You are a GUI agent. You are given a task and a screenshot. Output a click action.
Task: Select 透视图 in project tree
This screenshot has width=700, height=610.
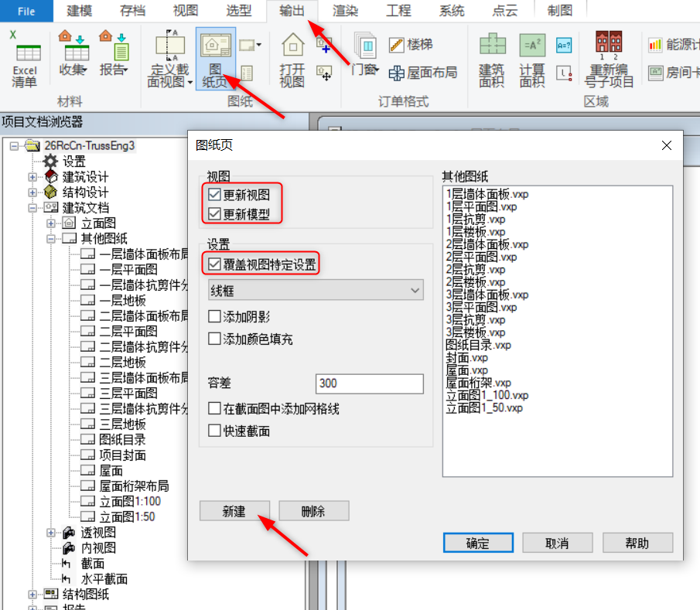tap(89, 533)
